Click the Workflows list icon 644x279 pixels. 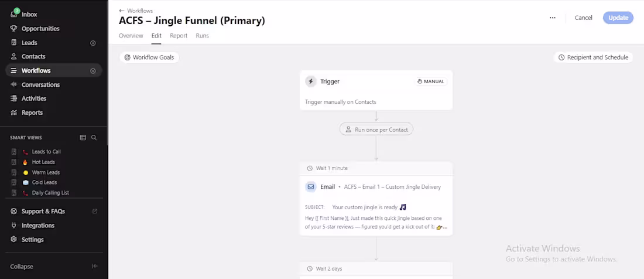tap(14, 71)
